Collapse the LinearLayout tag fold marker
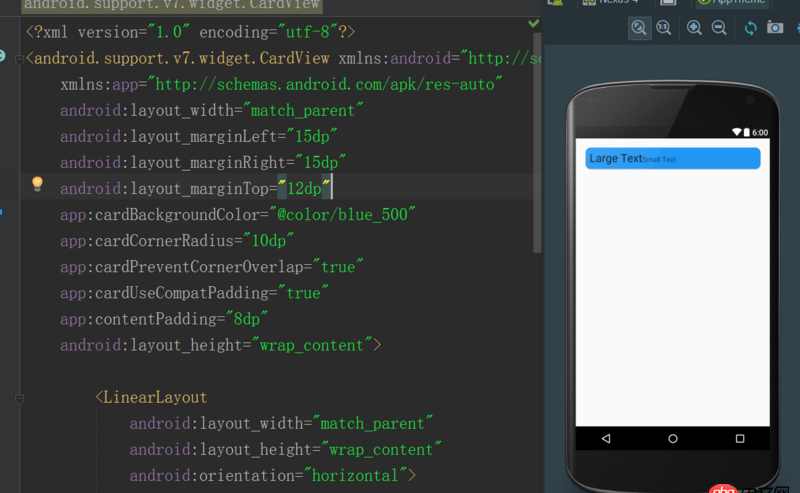The height and width of the screenshot is (493, 800). (x=19, y=399)
